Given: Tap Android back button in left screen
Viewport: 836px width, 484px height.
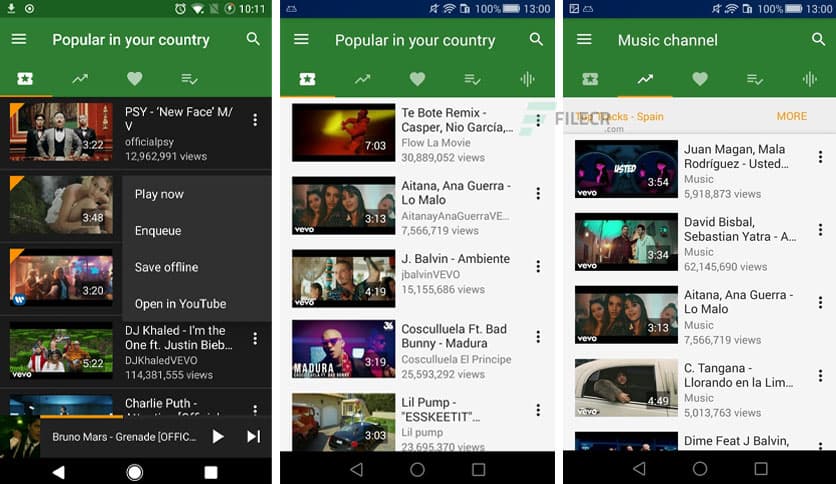Looking at the screenshot, I should tap(59, 472).
